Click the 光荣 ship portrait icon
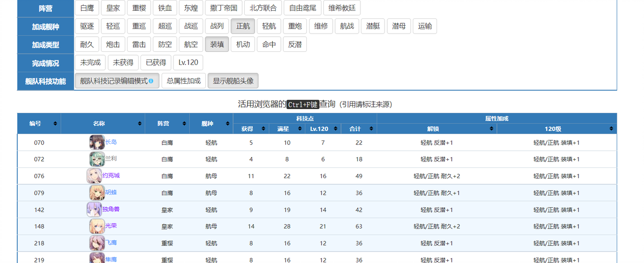The width and height of the screenshot is (644, 263). point(97,226)
